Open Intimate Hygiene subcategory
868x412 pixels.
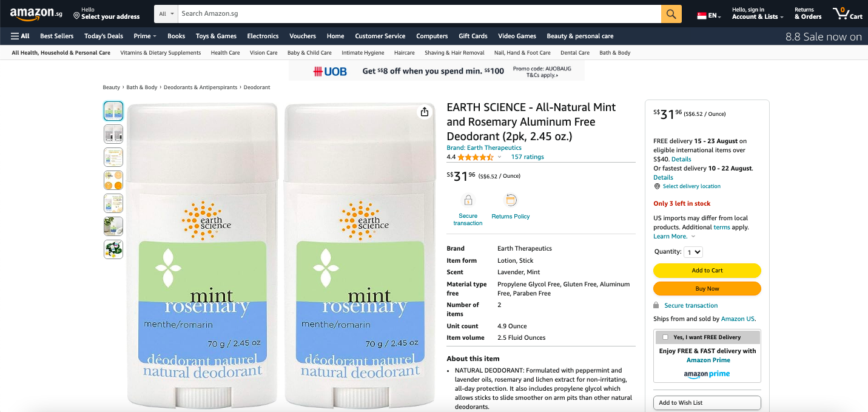(363, 53)
